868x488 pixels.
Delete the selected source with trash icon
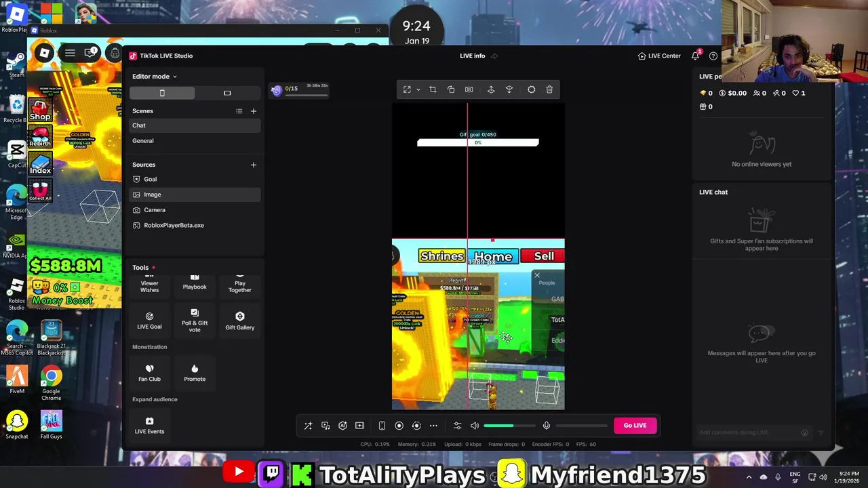pyautogui.click(x=549, y=89)
